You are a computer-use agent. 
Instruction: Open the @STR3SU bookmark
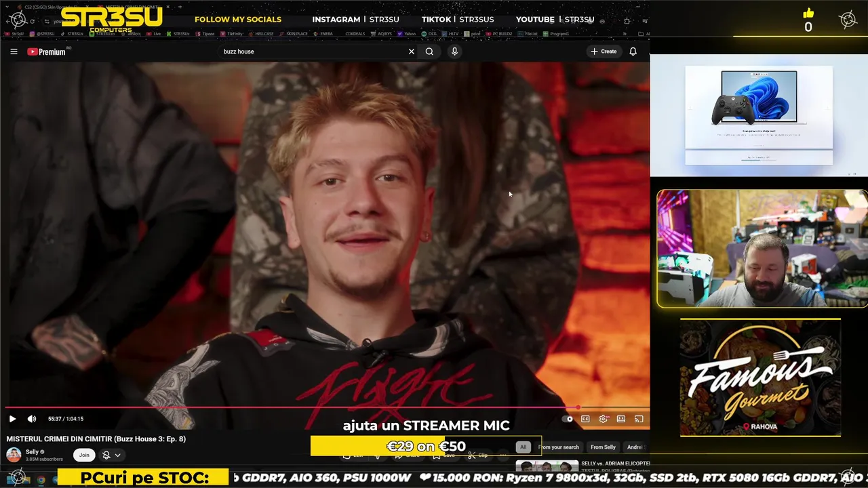pos(42,33)
